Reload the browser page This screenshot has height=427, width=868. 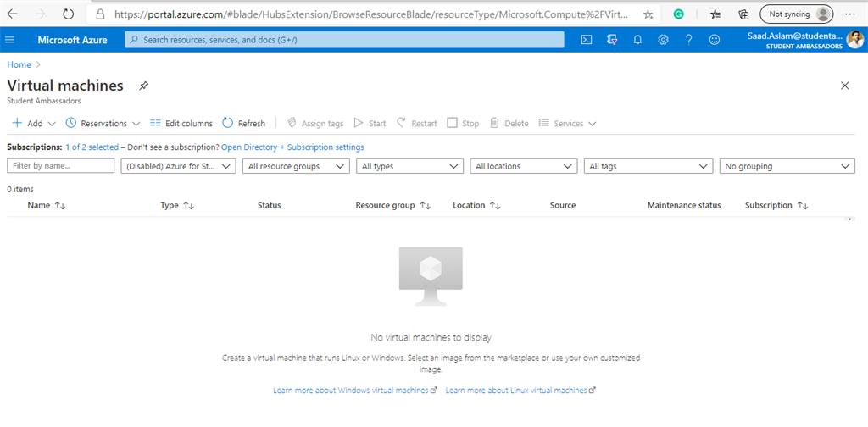tap(68, 14)
